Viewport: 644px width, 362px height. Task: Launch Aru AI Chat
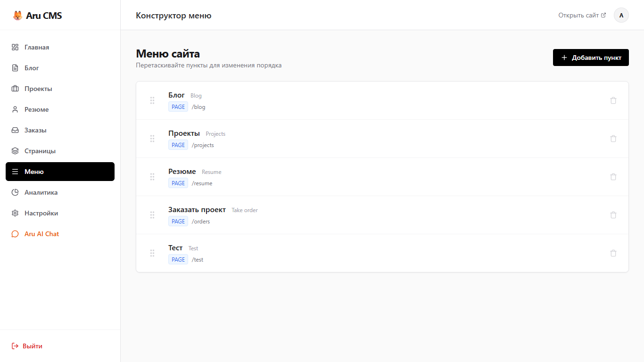[41, 234]
